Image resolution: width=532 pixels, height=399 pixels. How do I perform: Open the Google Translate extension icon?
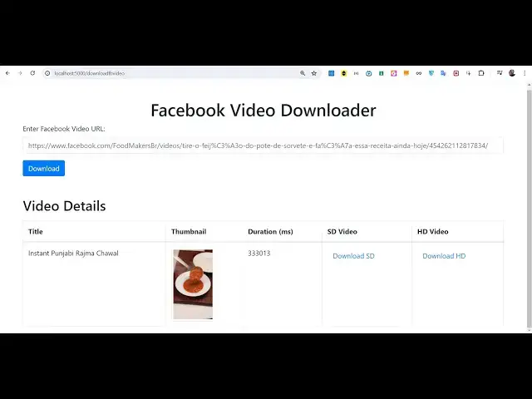pos(443,73)
